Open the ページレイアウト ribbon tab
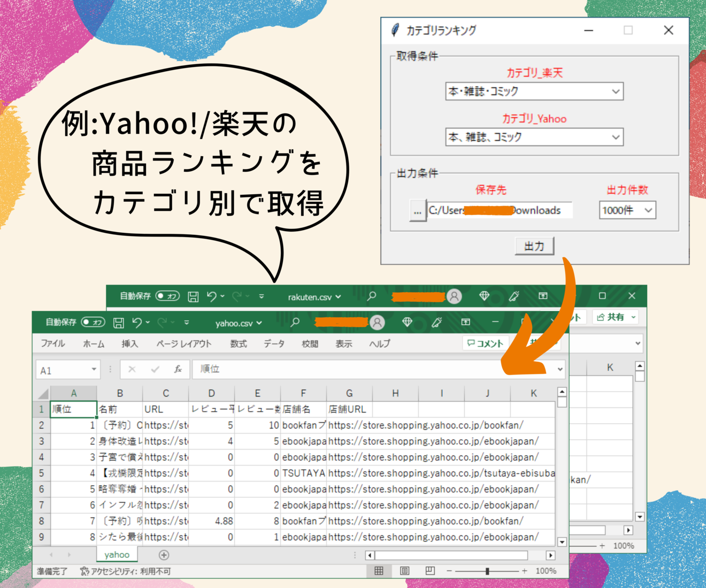The width and height of the screenshot is (706, 588). tap(183, 343)
